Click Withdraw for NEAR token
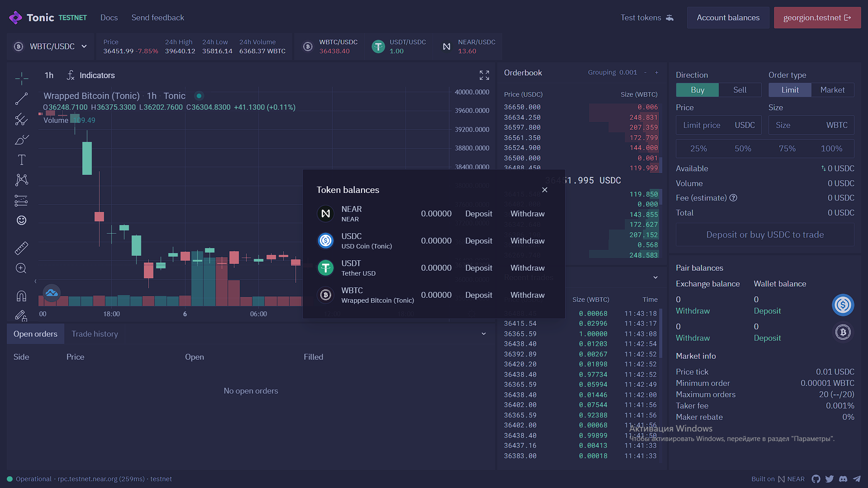This screenshot has width=868, height=488. tap(527, 214)
